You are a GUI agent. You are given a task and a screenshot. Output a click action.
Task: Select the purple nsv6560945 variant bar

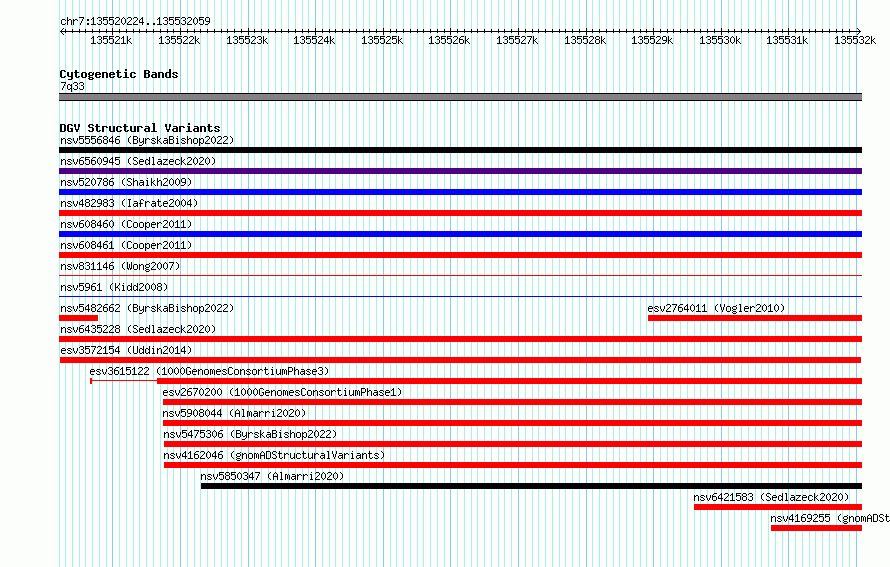[x=460, y=171]
